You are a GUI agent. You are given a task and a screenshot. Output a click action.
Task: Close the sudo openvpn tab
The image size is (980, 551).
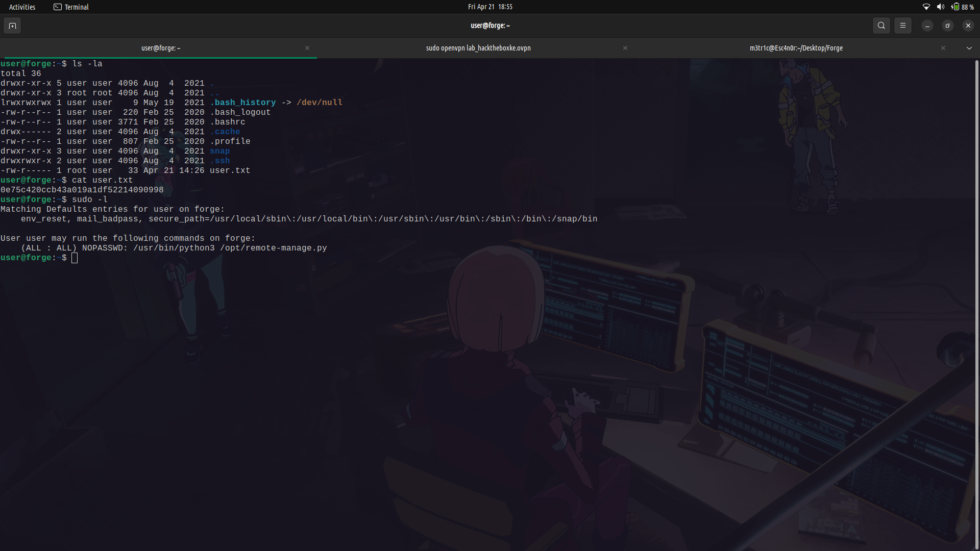(x=625, y=47)
